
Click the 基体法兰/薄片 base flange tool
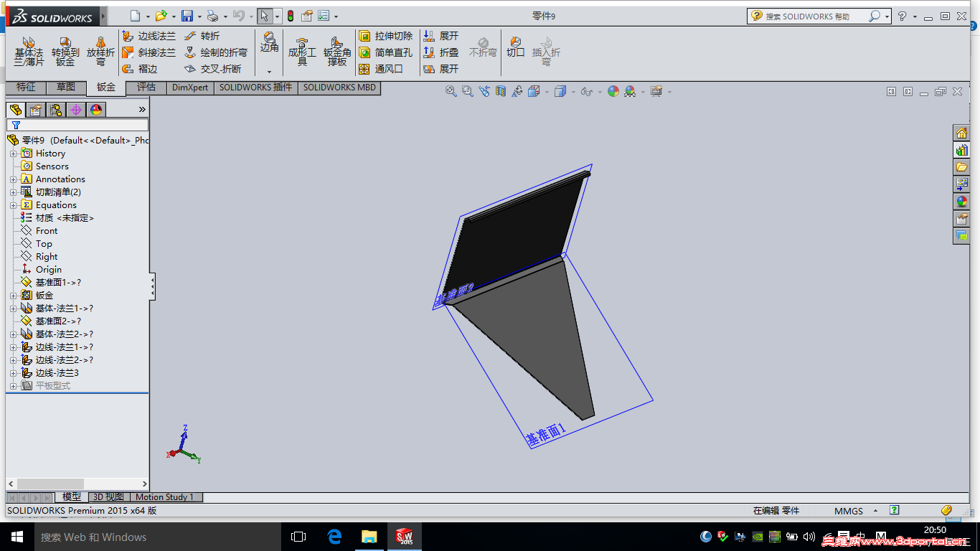coord(29,52)
